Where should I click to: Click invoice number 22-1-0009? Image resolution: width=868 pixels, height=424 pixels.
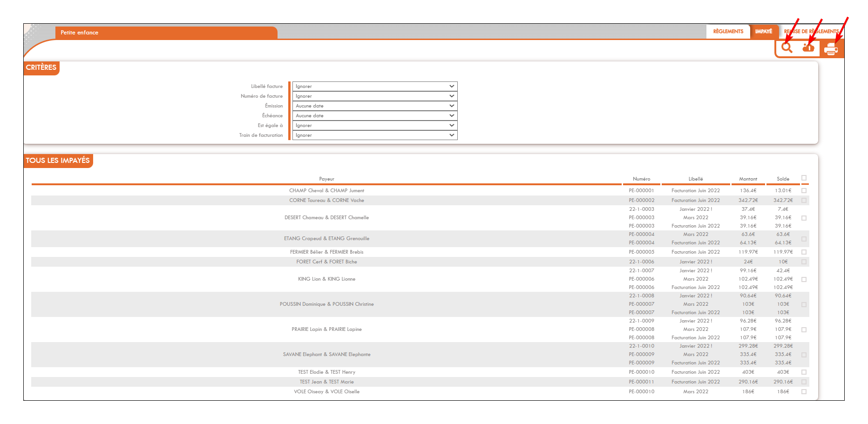pos(641,321)
